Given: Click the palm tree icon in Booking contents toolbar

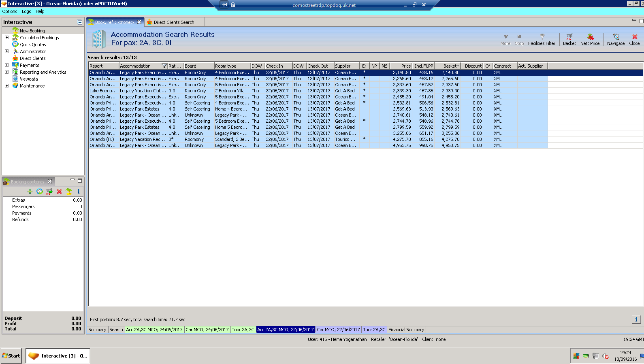Looking at the screenshot, I should pyautogui.click(x=69, y=192).
